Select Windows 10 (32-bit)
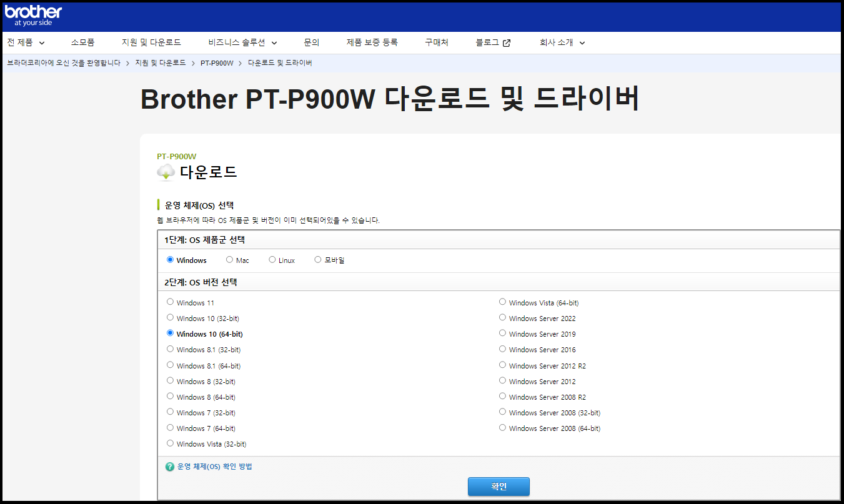 click(x=170, y=317)
